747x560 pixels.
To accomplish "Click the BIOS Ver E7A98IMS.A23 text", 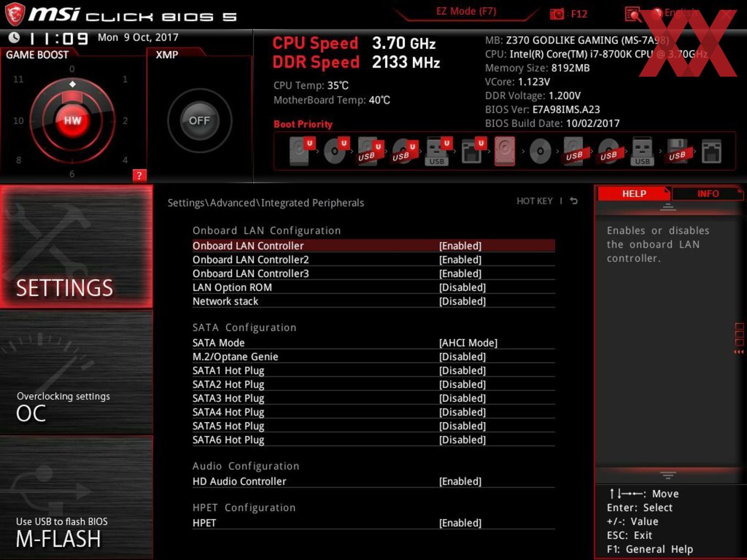I will click(x=542, y=109).
